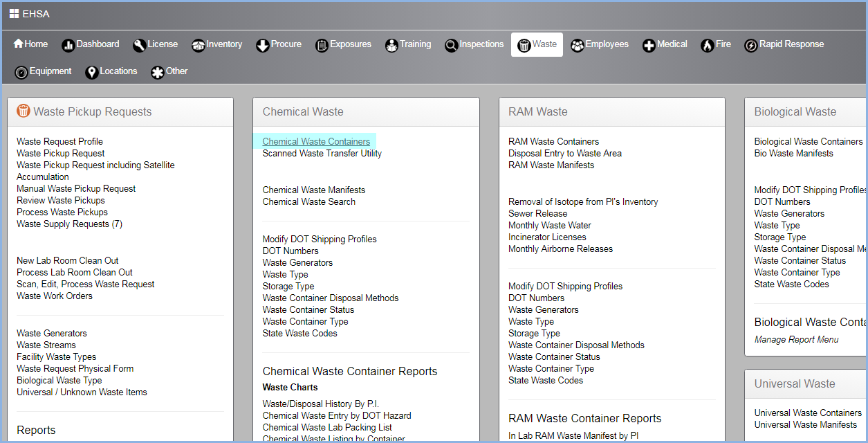Open the highlighted Chemical Waste Containers link
868x443 pixels.
pos(316,142)
